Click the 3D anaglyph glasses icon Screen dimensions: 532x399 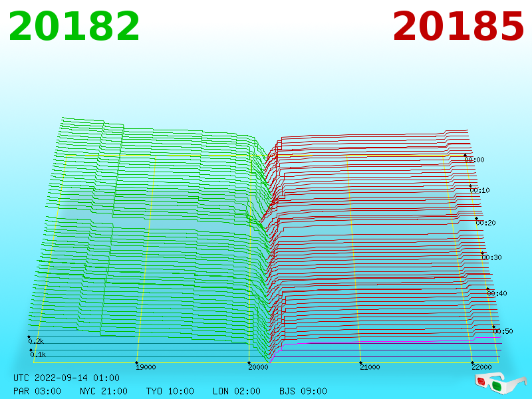500,383
